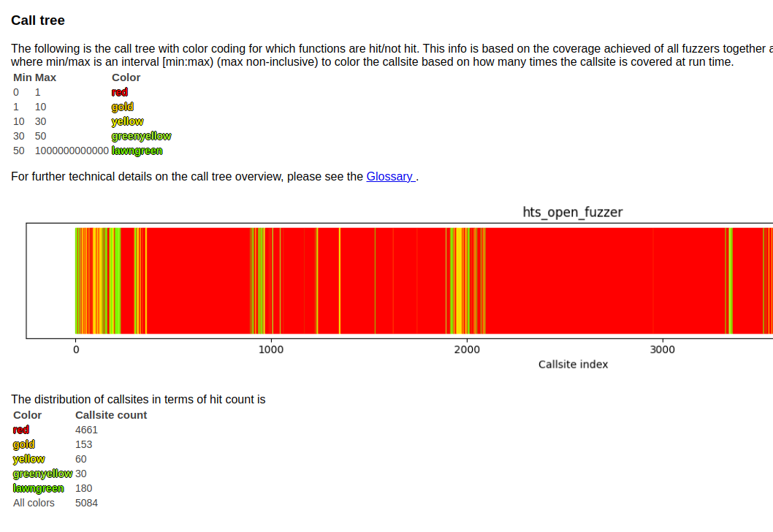Select the gold entry under hit count distribution
The image size is (773, 532).
(x=23, y=444)
